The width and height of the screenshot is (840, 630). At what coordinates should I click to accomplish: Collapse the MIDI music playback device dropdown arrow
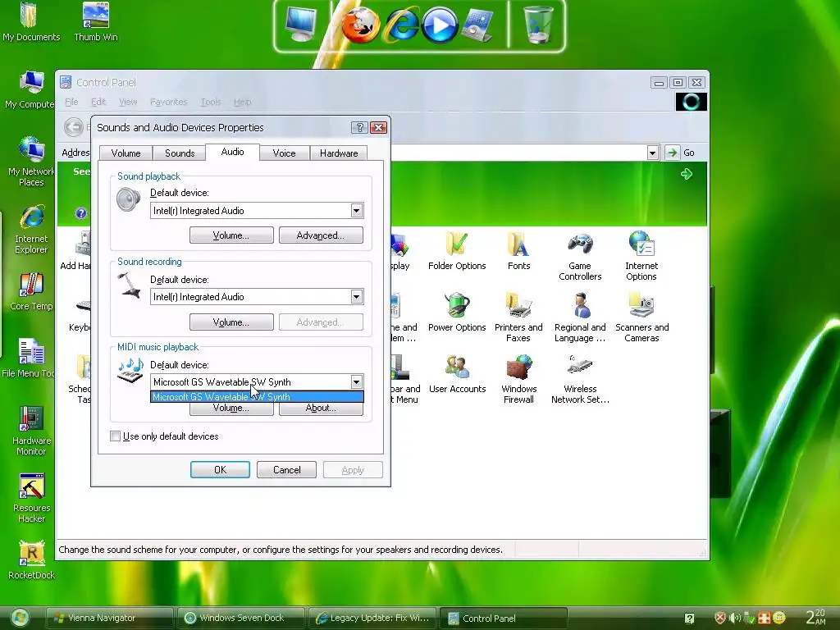tap(356, 382)
